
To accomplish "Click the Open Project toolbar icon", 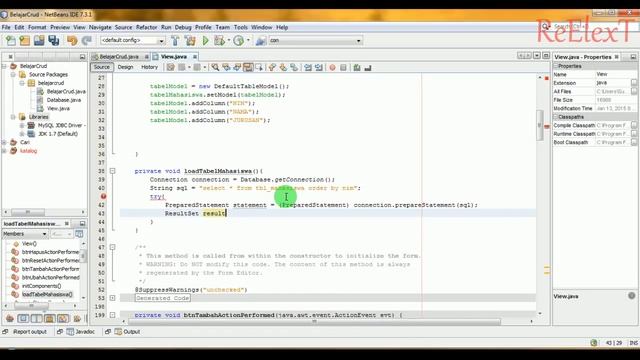I will click(39, 40).
